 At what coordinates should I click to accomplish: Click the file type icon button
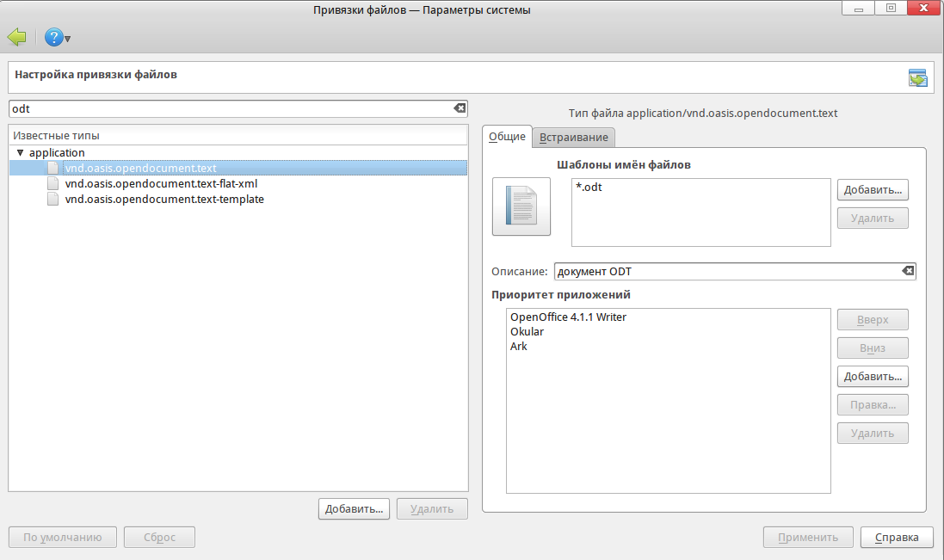[x=521, y=206]
